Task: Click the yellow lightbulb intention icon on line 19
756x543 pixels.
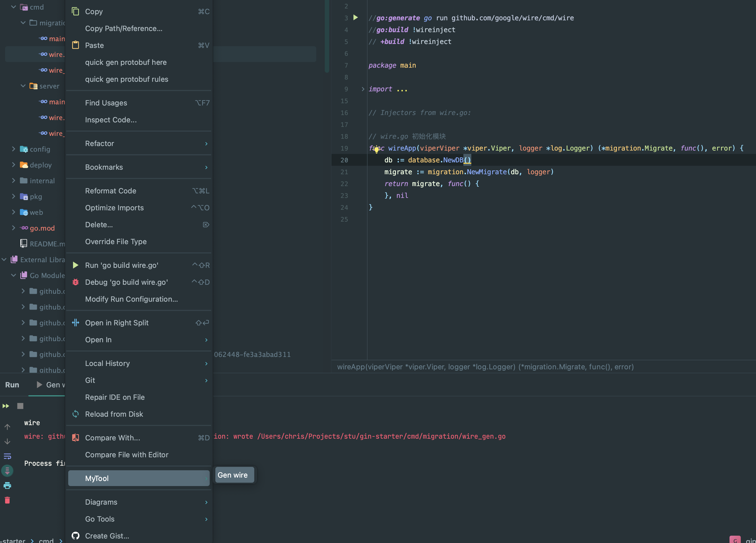Action: [x=376, y=150]
